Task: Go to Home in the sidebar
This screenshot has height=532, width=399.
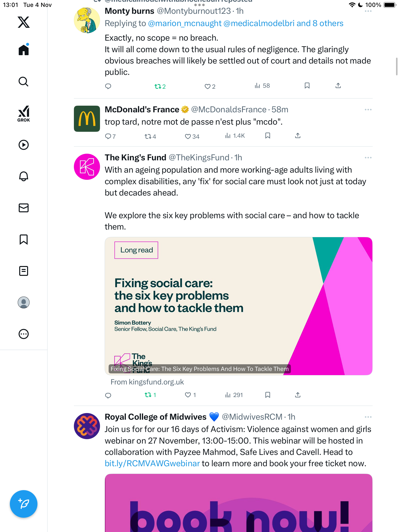Action: [24, 50]
